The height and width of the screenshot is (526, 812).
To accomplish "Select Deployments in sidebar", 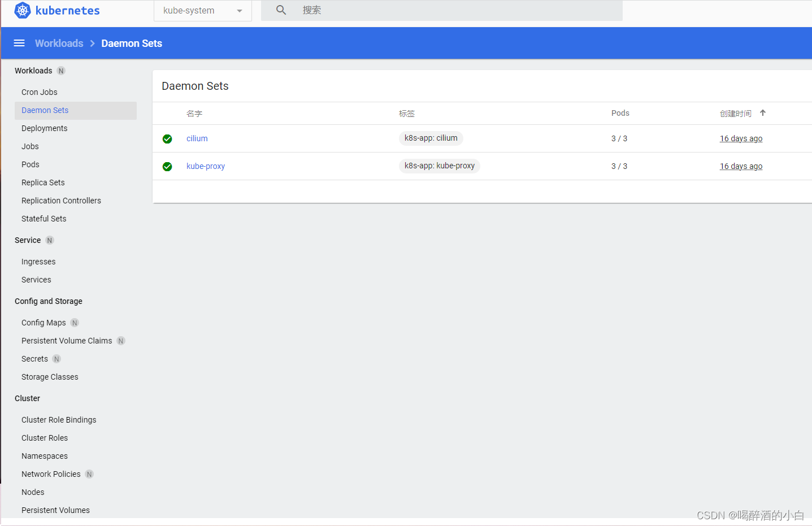I will point(44,128).
